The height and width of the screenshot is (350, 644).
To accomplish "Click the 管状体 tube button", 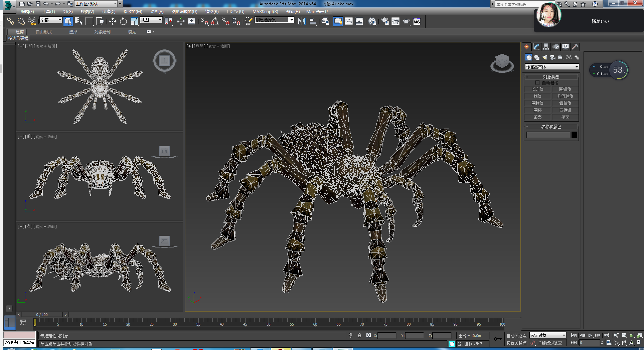I will 565,103.
